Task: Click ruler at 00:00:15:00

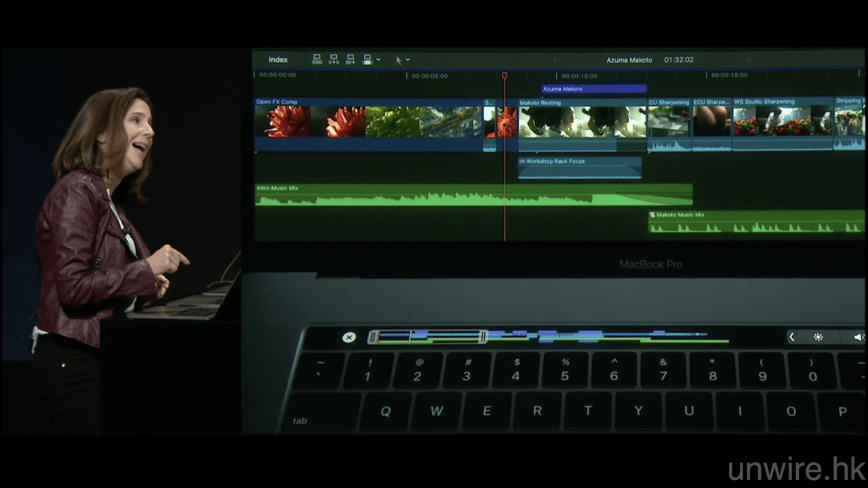Action: click(729, 75)
